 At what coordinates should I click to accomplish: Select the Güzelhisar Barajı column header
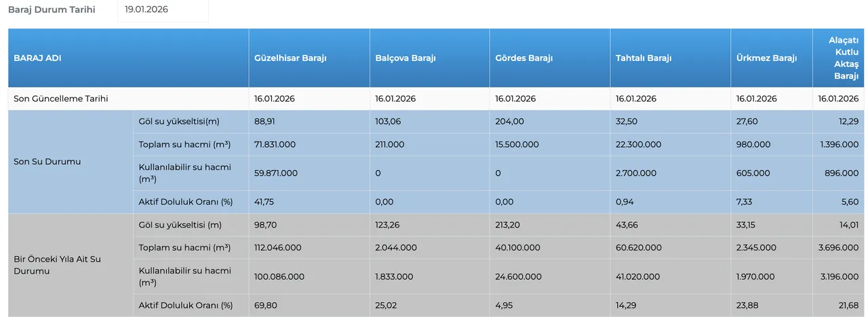pyautogui.click(x=290, y=58)
